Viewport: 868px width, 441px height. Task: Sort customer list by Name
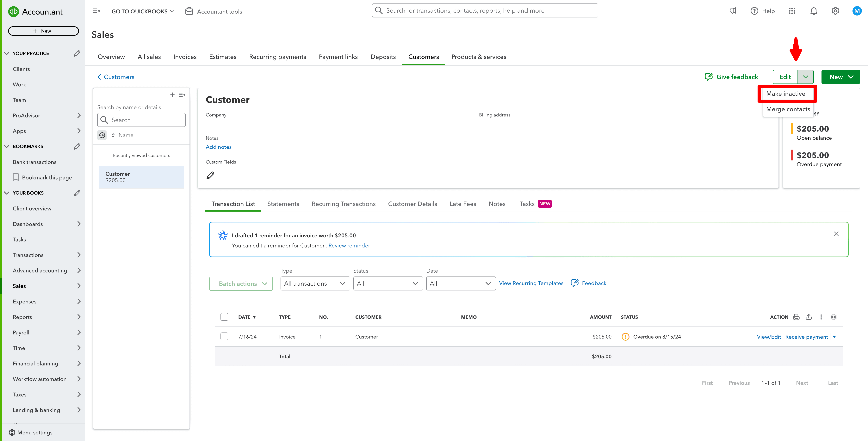tap(123, 135)
